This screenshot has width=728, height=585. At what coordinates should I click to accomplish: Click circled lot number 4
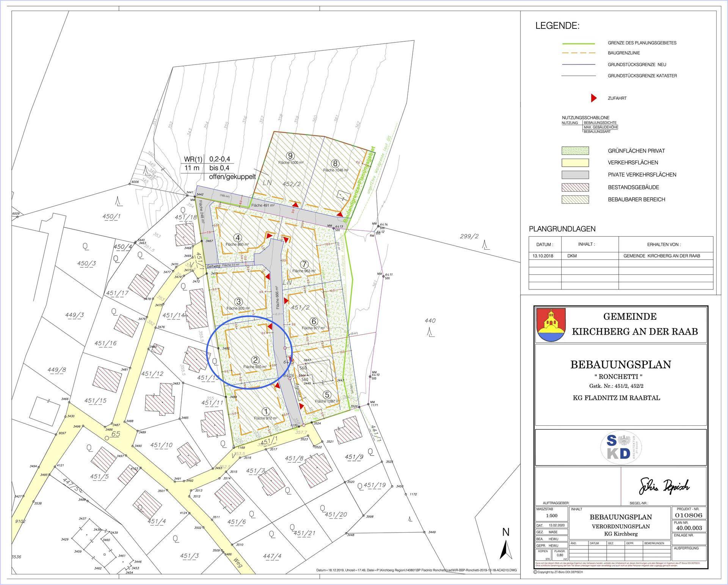[237, 238]
